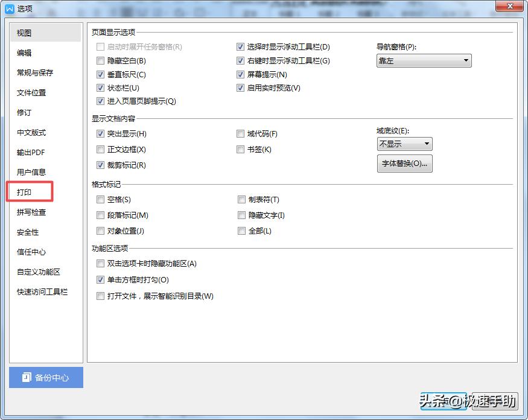
Task: Disable the 垂直标尺(C) option
Action: point(100,74)
